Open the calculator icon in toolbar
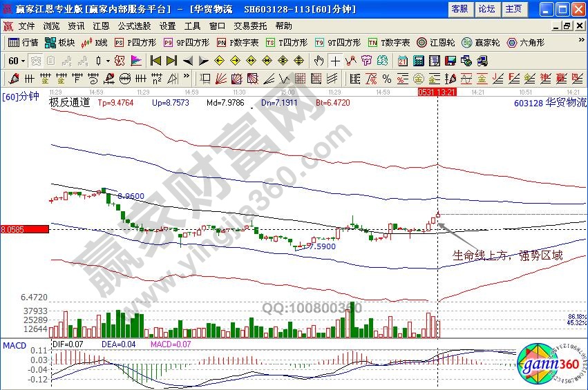 coord(419,61)
